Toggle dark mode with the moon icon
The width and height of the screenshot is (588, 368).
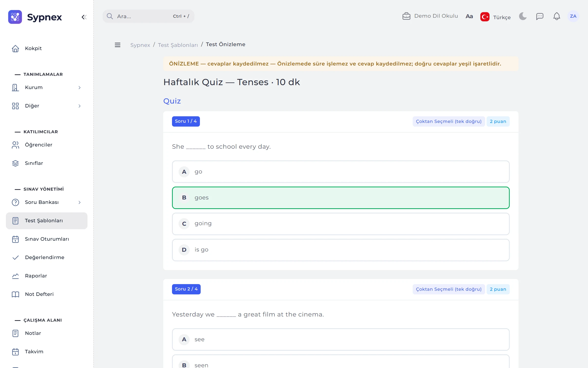point(523,16)
